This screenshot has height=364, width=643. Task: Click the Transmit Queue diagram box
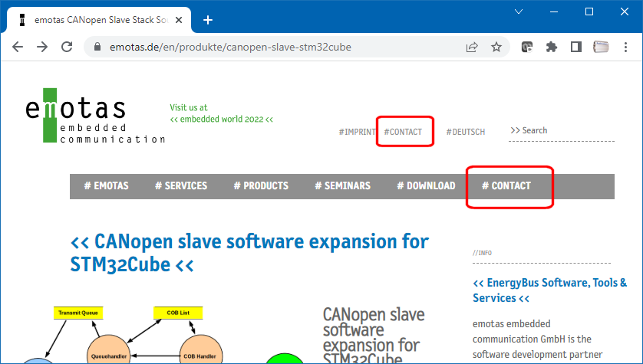[x=78, y=313]
